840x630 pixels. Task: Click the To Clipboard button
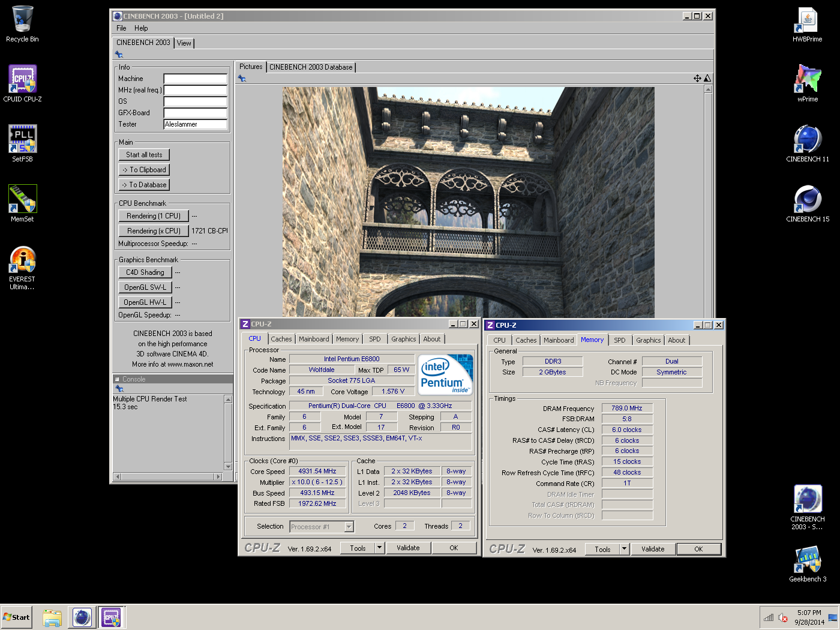[x=144, y=170]
